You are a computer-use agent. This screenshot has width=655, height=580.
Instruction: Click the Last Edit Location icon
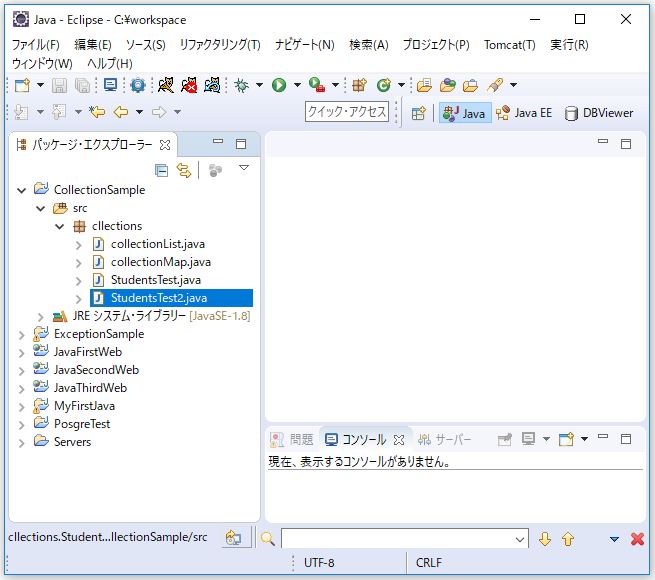pyautogui.click(x=97, y=112)
